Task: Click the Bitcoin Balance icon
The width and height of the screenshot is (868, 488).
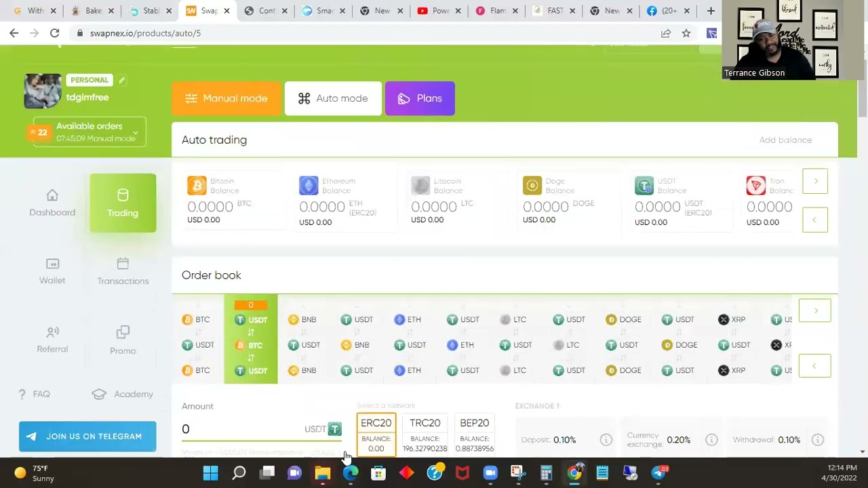Action: click(x=197, y=186)
